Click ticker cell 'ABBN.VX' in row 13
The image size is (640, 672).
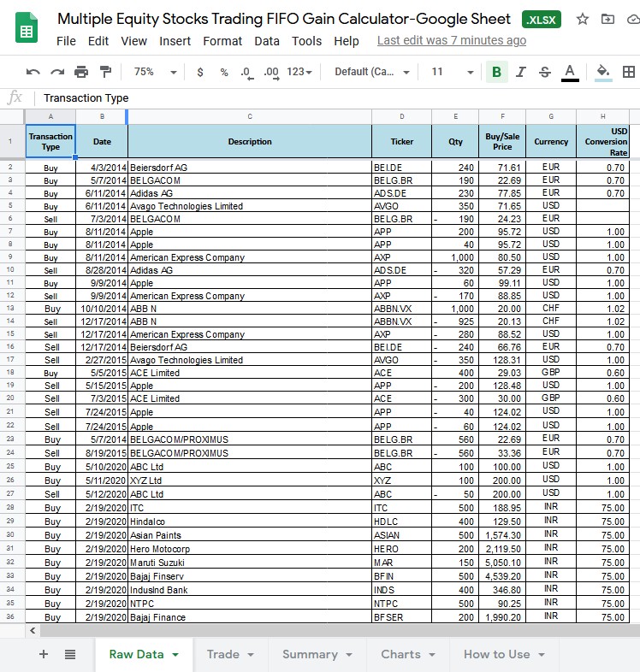[401, 309]
